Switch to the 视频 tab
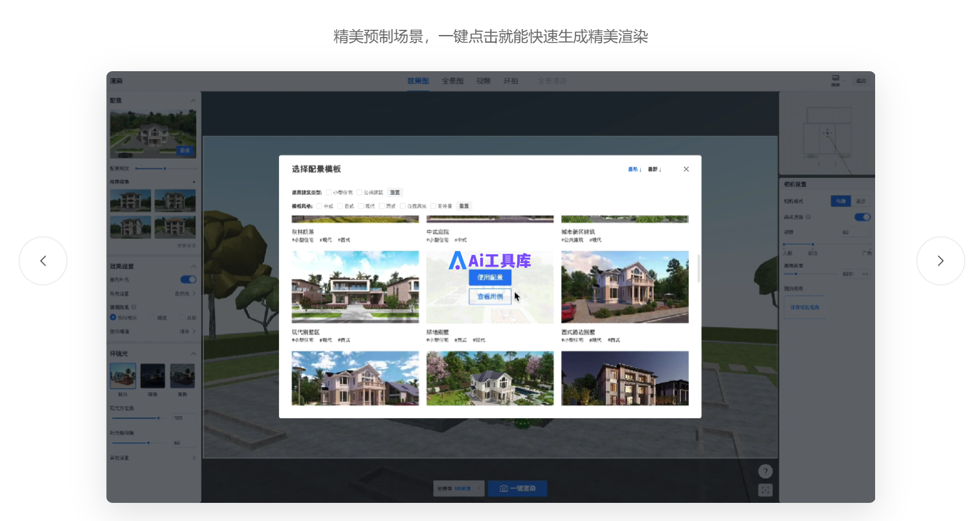The image size is (980, 521). coord(484,81)
